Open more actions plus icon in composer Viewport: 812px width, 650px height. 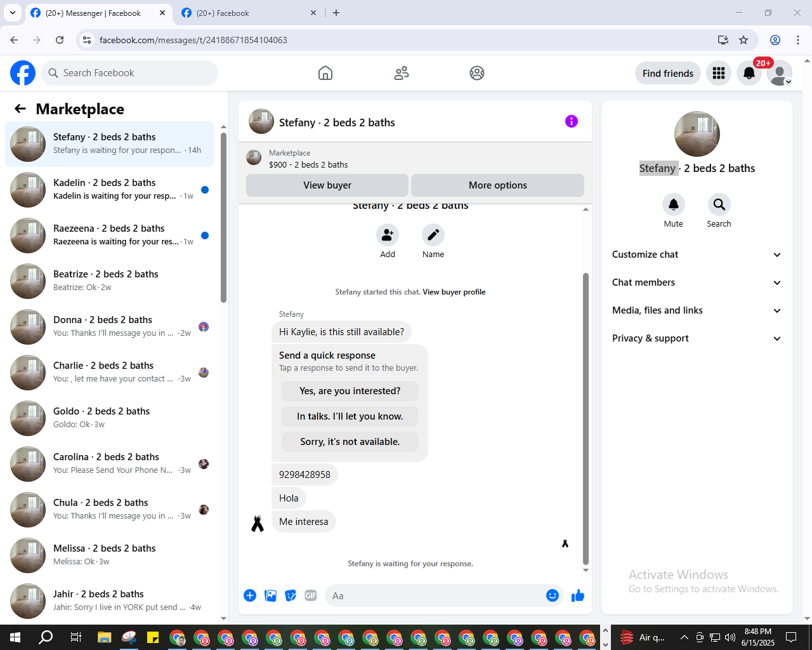point(250,595)
